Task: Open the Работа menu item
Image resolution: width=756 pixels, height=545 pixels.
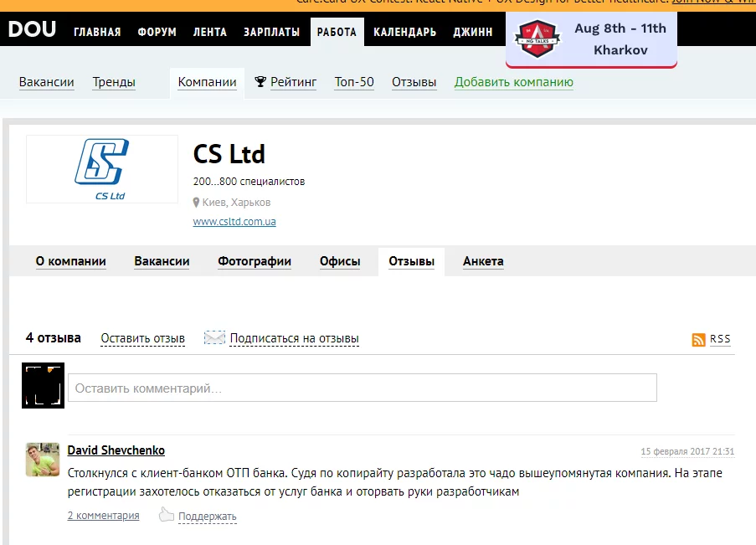Action: point(337,30)
